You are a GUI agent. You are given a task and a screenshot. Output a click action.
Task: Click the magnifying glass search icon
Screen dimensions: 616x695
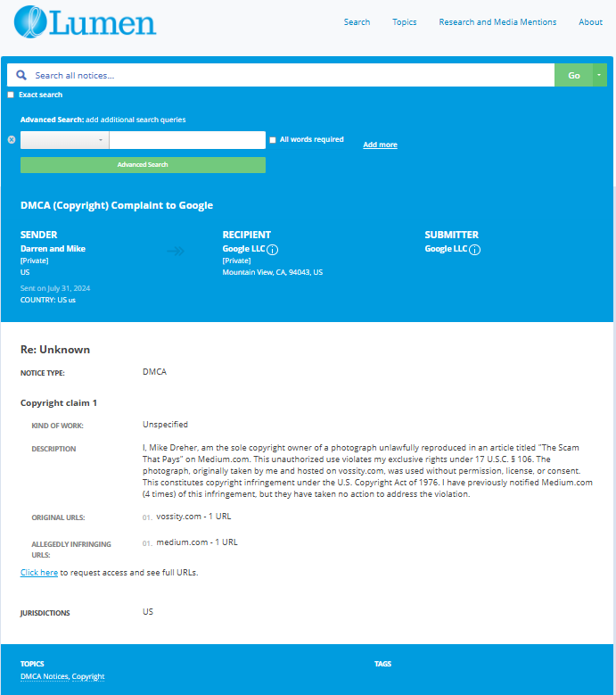click(x=21, y=75)
